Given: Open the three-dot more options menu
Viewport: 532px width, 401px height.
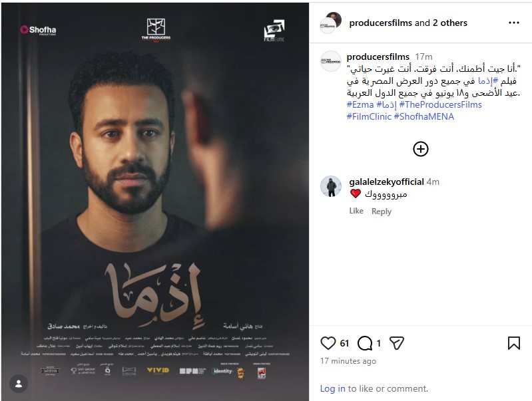Looking at the screenshot, I should tap(513, 23).
